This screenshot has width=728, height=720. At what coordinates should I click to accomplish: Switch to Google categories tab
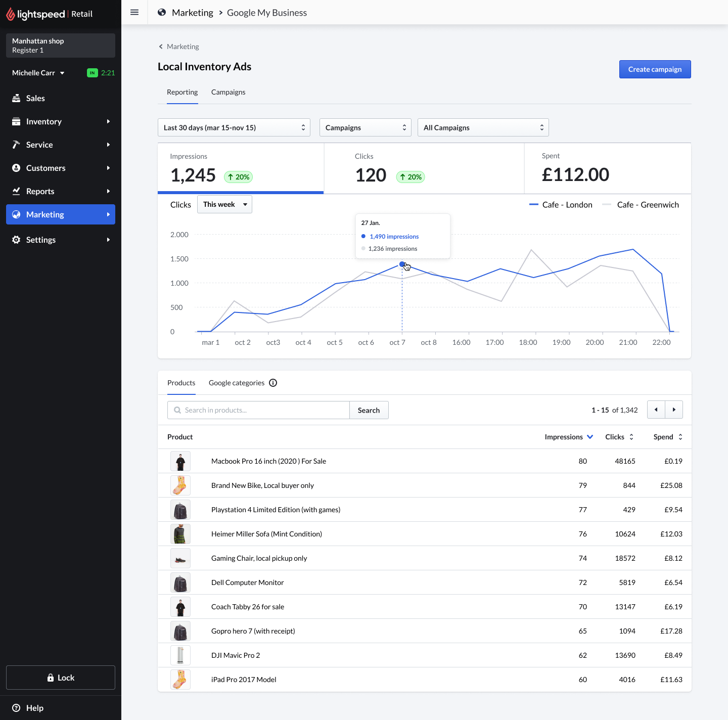click(237, 383)
